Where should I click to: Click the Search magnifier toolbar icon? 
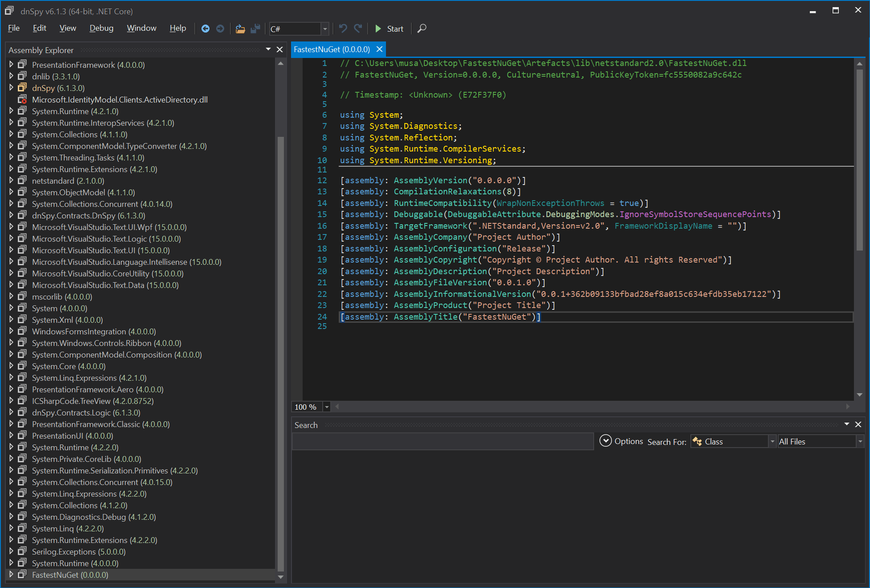422,29
